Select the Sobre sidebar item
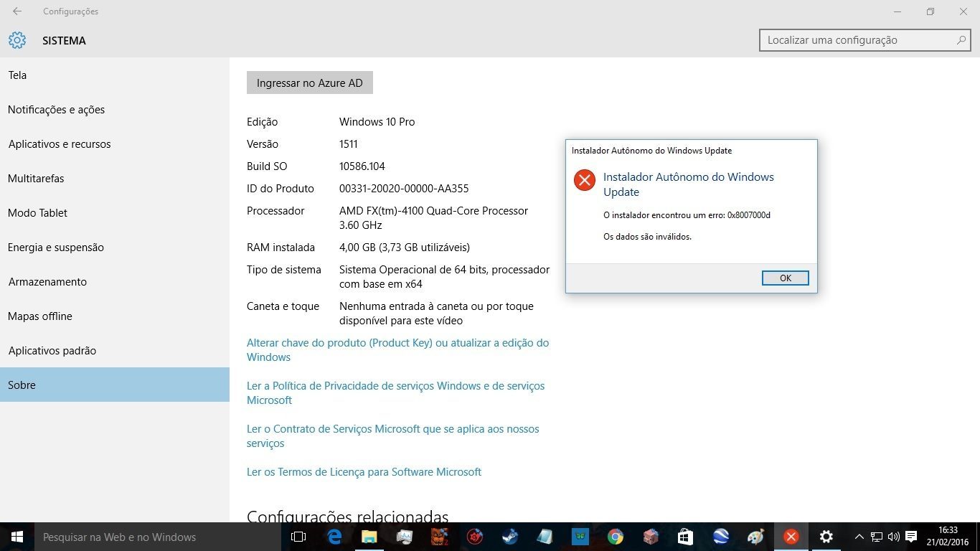Viewport: 980px width, 551px height. click(115, 385)
